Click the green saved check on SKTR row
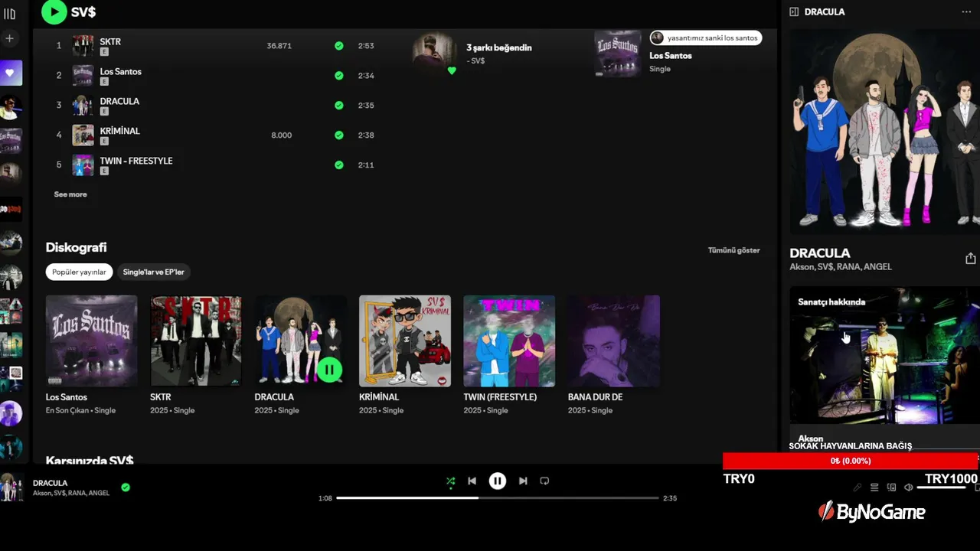The height and width of the screenshot is (551, 980). (x=339, y=46)
